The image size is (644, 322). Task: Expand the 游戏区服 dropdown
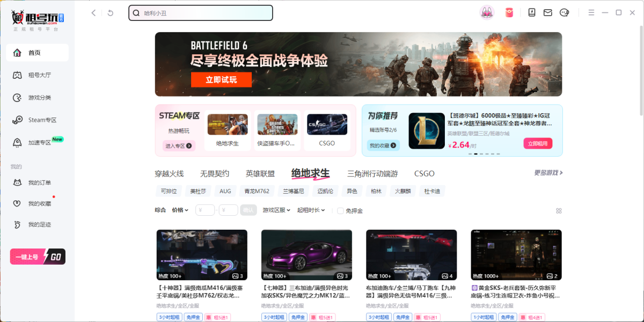click(276, 210)
